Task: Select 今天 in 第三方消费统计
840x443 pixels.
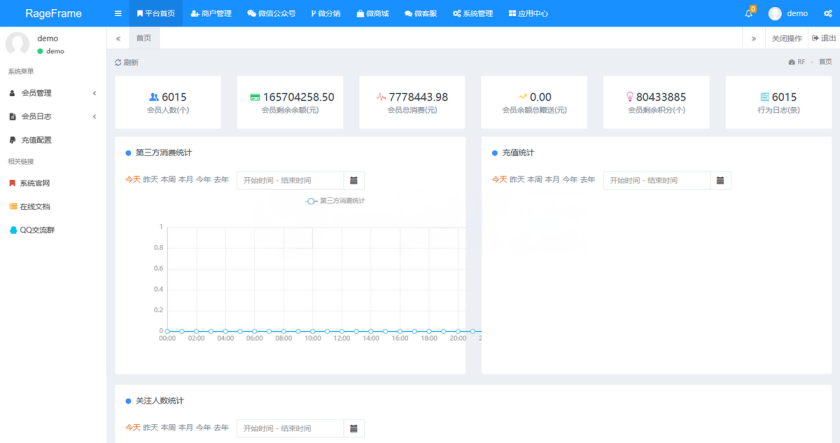Action: click(x=133, y=179)
